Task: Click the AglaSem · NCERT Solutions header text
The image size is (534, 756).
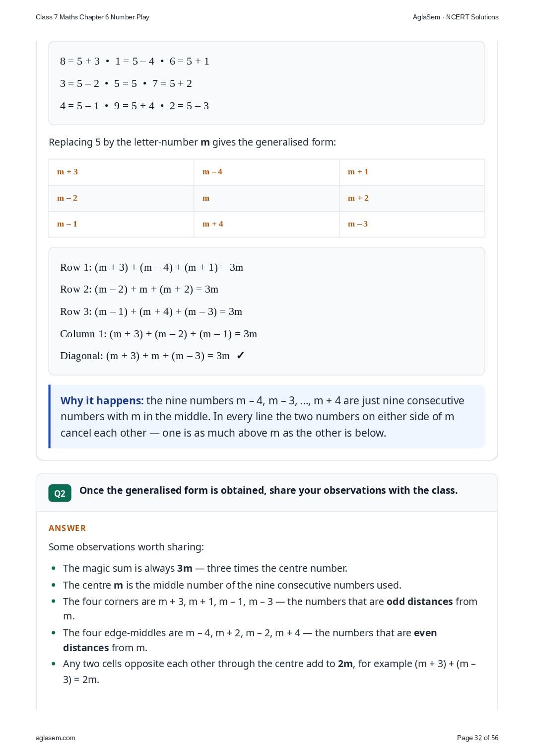Action: pyautogui.click(x=456, y=17)
